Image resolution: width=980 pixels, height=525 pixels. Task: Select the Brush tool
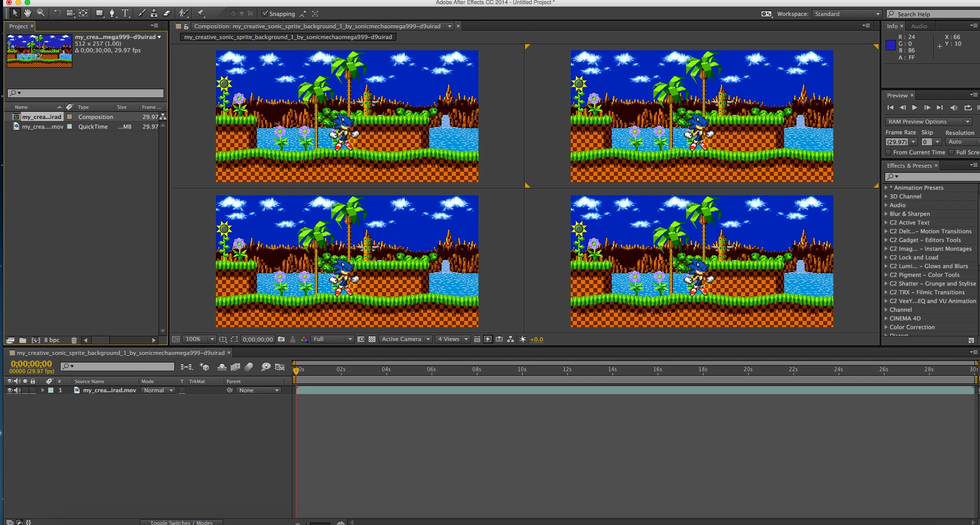pos(142,13)
